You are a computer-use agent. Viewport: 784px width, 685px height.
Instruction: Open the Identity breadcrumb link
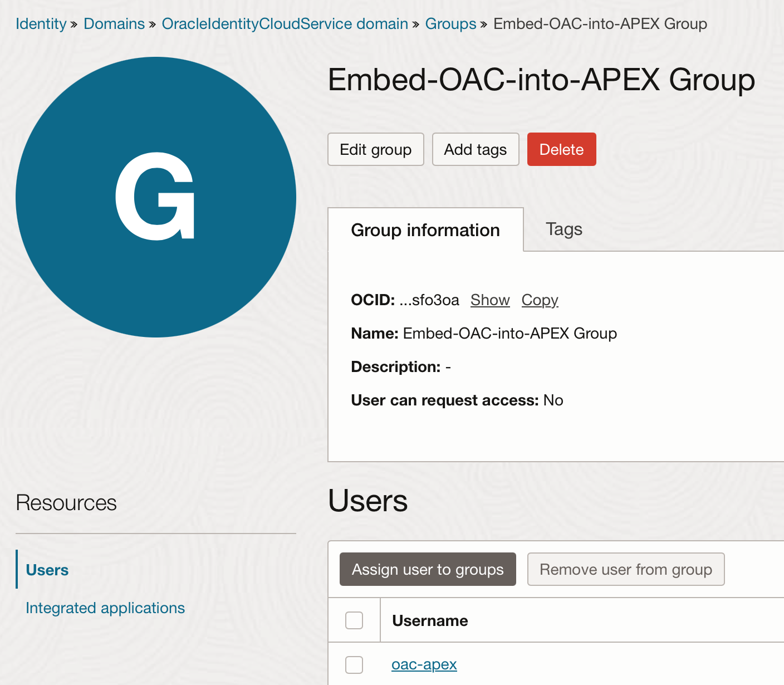coord(41,24)
